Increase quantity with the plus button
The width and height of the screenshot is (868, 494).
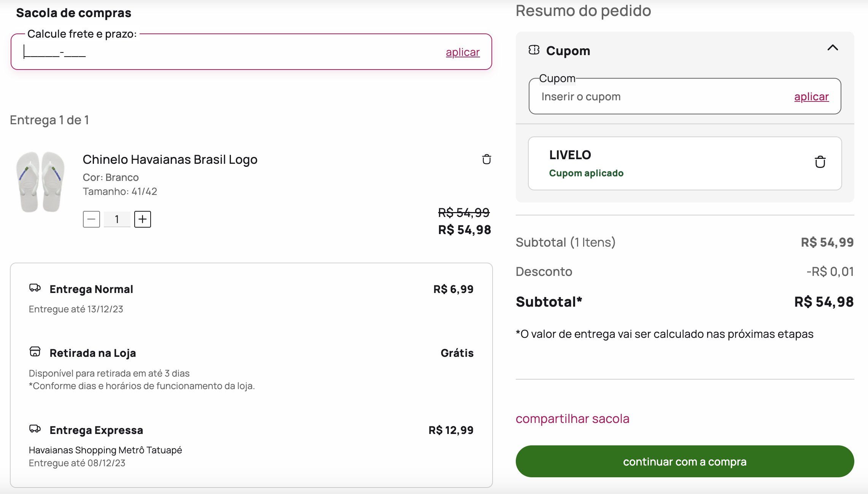click(x=143, y=219)
